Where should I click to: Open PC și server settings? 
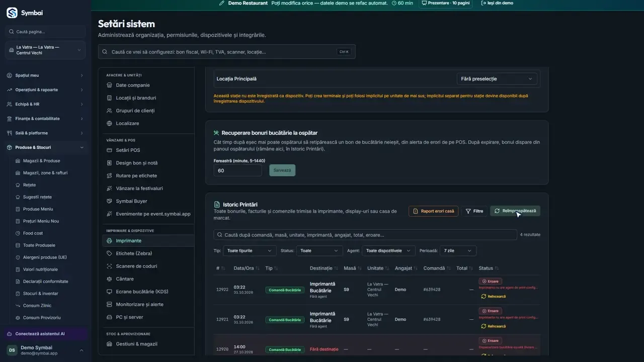click(129, 317)
